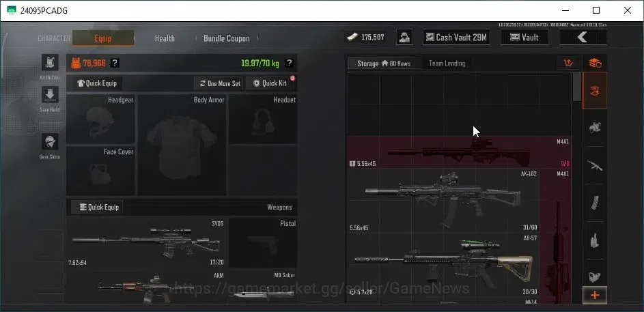Viewport: 644px width, 312px height.
Task: Click the help icon beside weight 19.97/70 kg
Action: click(290, 63)
